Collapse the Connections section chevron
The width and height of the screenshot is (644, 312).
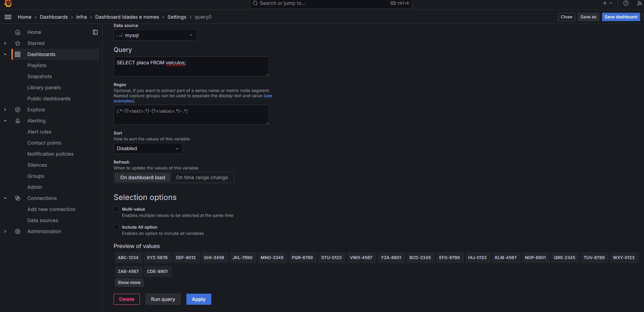pyautogui.click(x=5, y=198)
